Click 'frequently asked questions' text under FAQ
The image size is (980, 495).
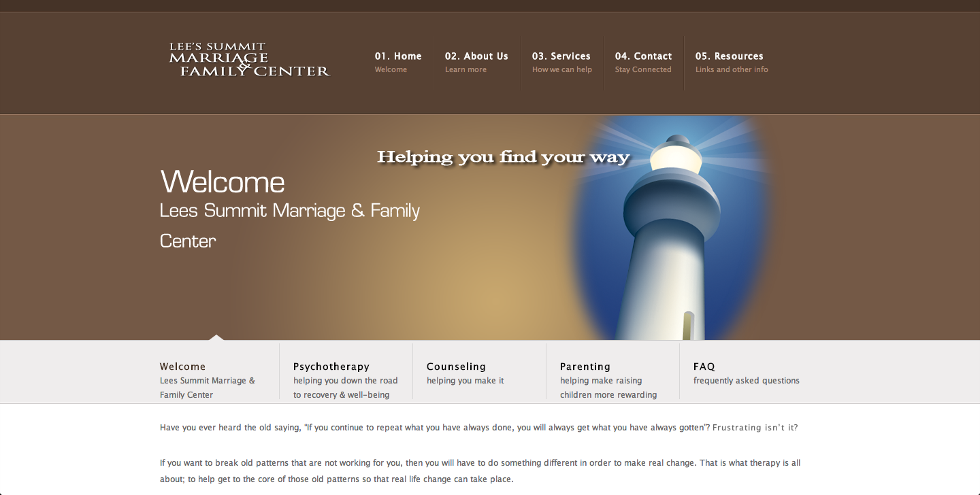click(747, 381)
